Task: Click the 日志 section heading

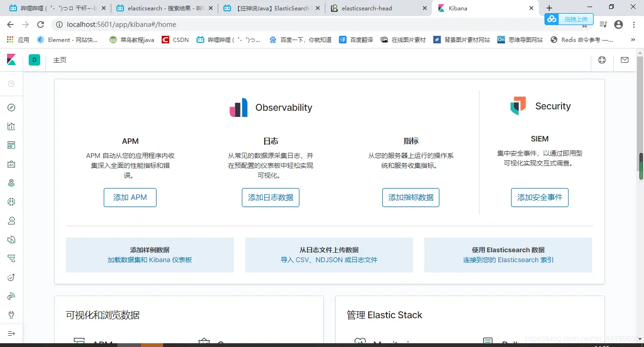Action: tap(271, 141)
